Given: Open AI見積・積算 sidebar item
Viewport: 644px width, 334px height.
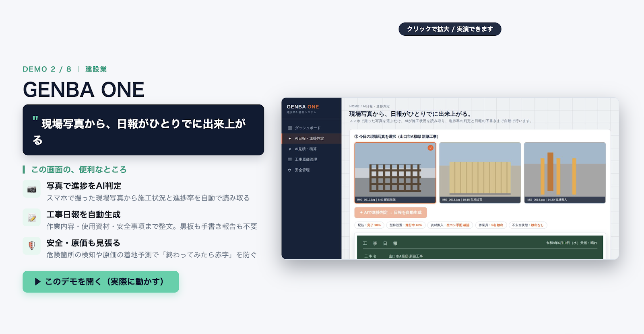Looking at the screenshot, I should 312,149.
